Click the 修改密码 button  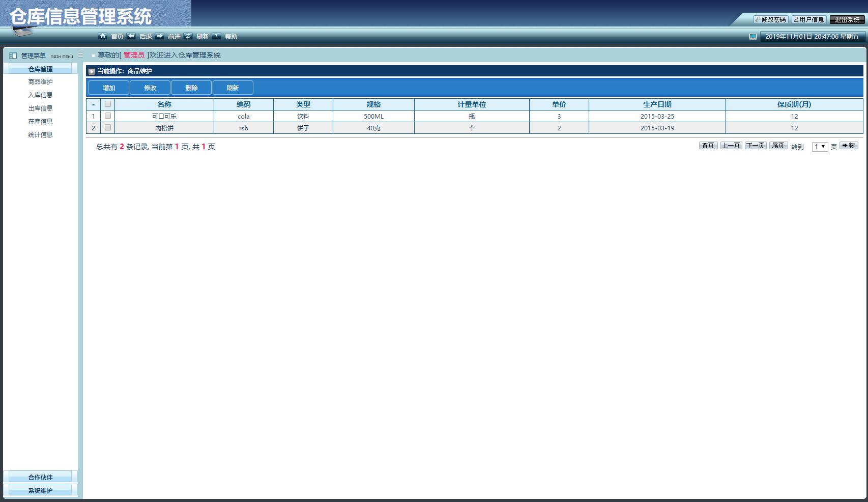[x=771, y=19]
